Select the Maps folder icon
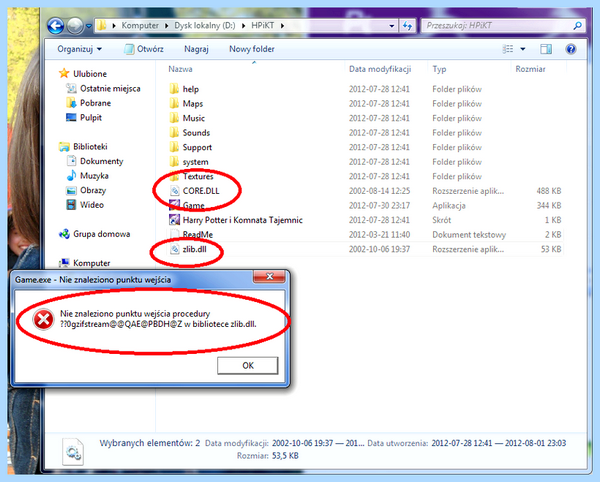 click(174, 103)
